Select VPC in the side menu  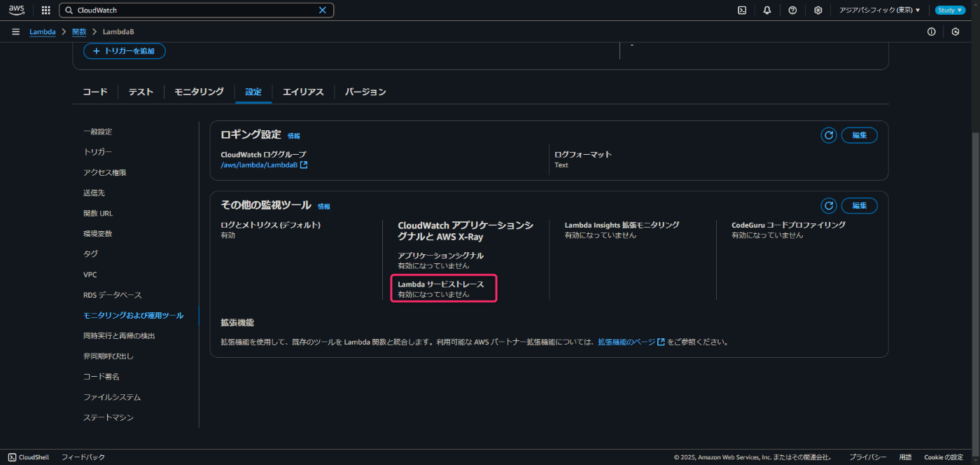[90, 275]
